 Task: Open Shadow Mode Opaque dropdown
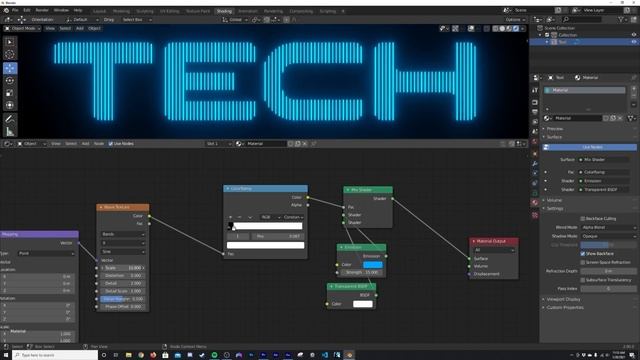pos(608,236)
